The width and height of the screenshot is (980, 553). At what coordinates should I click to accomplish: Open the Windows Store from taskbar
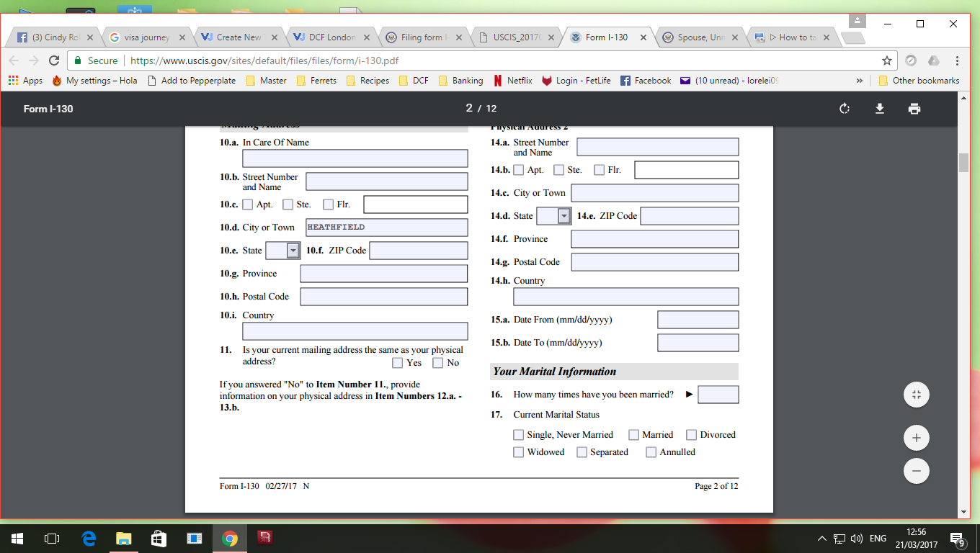tap(159, 538)
